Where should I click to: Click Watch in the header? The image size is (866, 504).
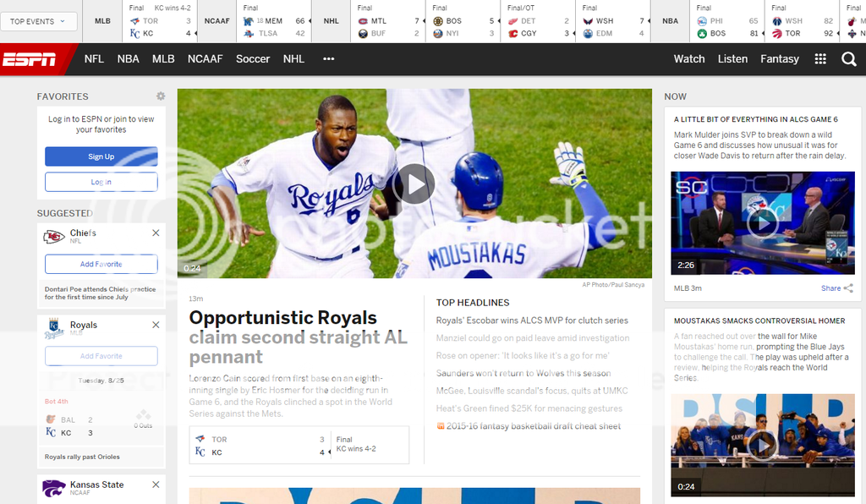click(689, 59)
